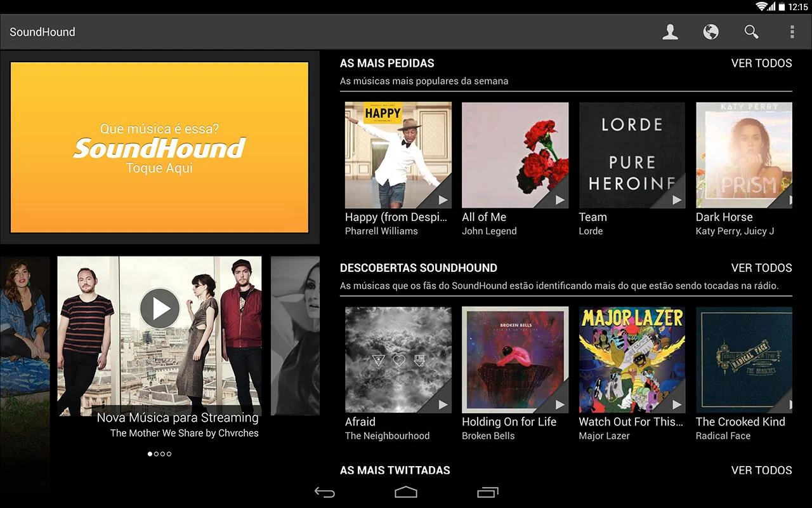Open the globe map icon
812x508 pixels.
(710, 32)
